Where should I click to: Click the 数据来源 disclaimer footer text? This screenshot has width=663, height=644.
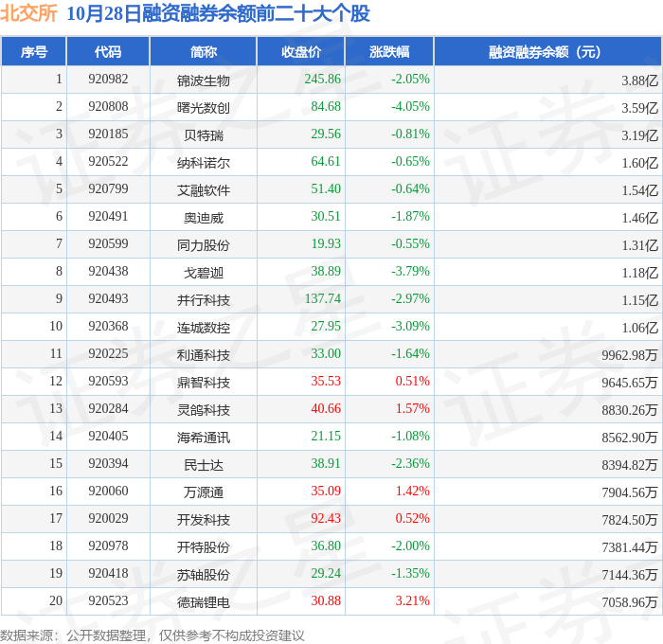(152, 635)
